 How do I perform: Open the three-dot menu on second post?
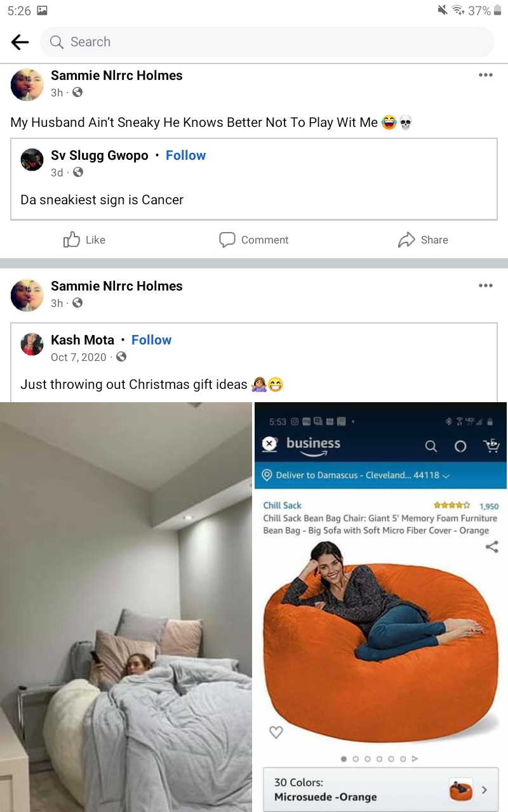click(486, 285)
